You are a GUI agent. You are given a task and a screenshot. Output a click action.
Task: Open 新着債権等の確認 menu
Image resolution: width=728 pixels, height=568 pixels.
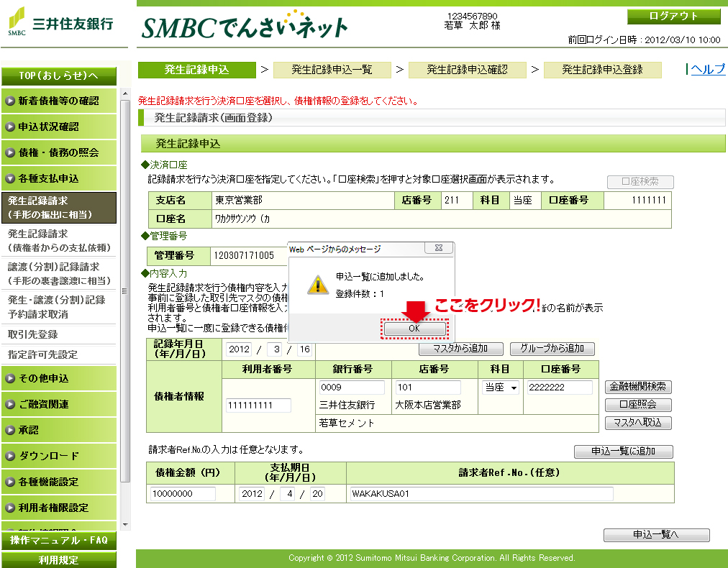(59, 101)
